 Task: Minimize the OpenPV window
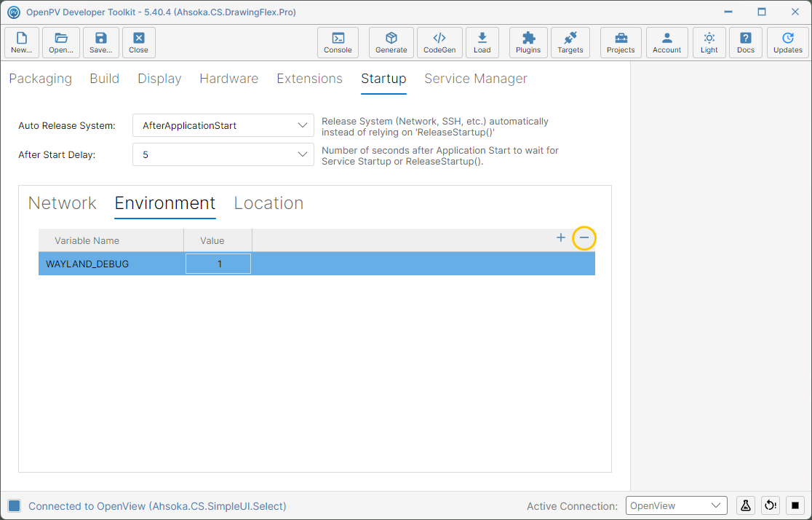pos(728,12)
